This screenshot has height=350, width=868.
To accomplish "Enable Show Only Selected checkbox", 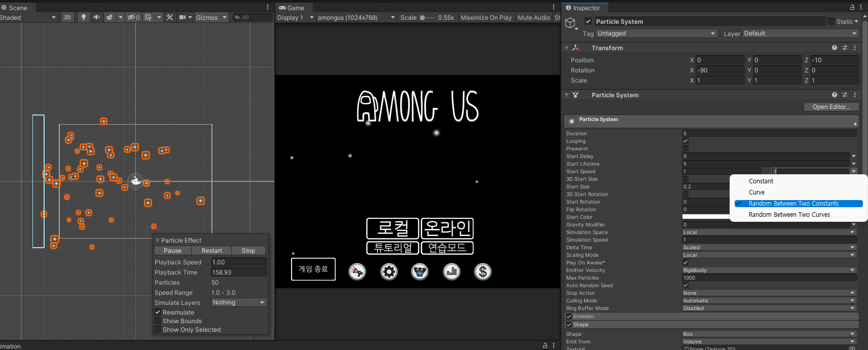I will tap(158, 329).
